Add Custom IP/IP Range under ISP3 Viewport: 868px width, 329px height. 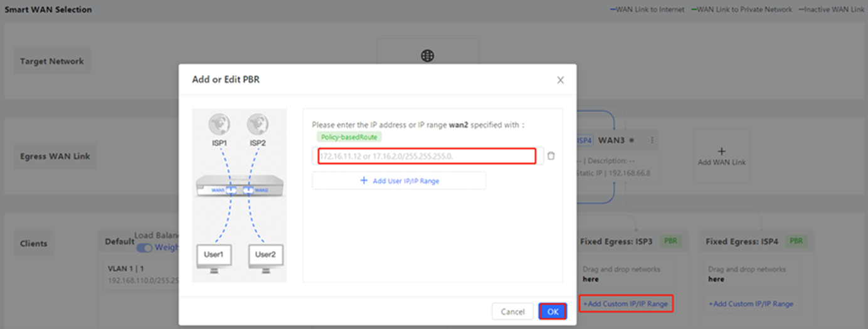pos(625,304)
